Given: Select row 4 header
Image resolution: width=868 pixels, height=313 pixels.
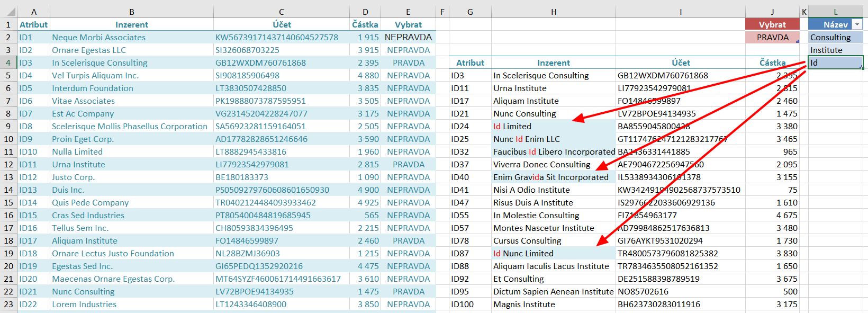Looking at the screenshot, I should coord(8,62).
